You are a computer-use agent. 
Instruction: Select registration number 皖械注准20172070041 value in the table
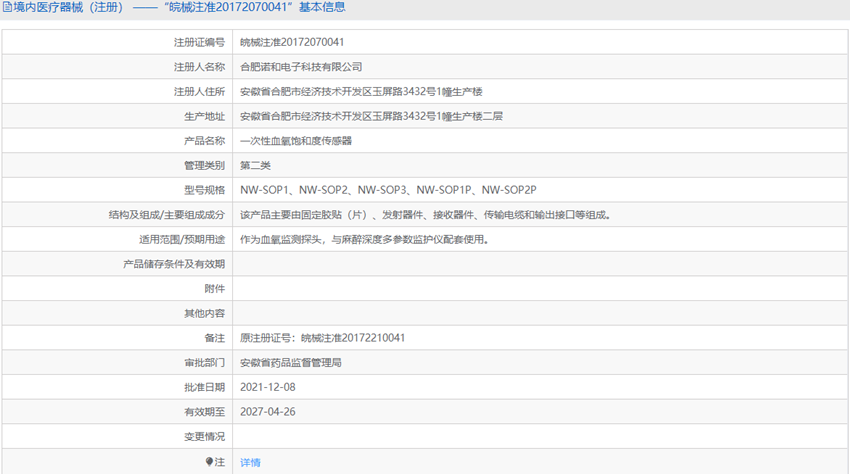(292, 42)
